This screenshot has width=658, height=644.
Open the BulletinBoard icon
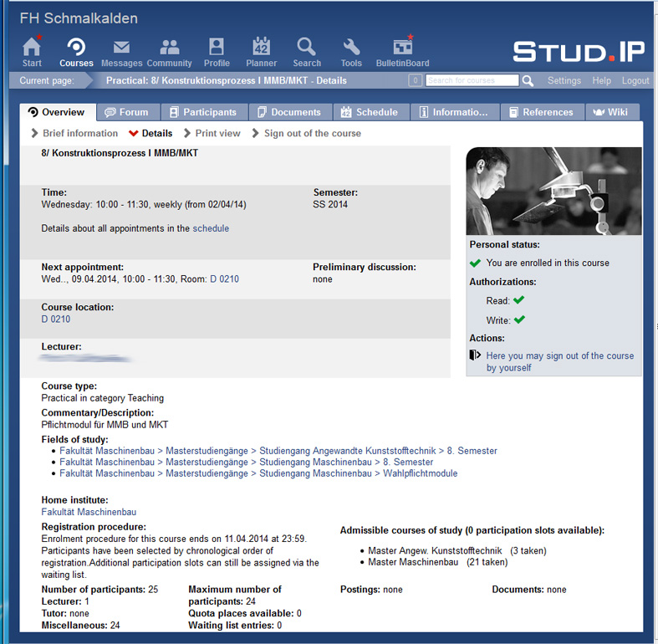(403, 46)
